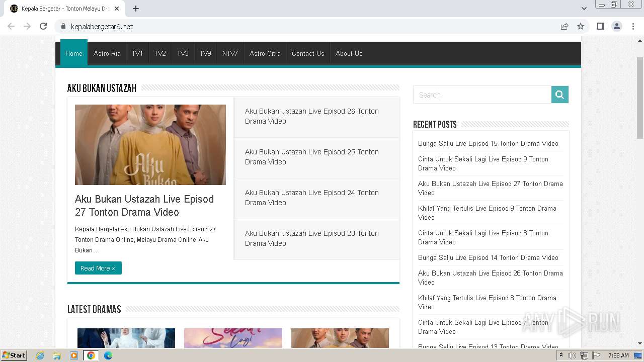
Task: Open the volume speaker tray icon
Action: pos(572,355)
